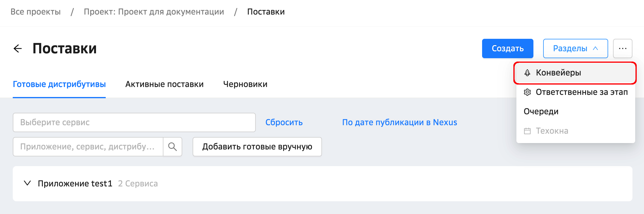Switch to the Активные поставки tab
Screen dimensions: 644x214
[164, 84]
